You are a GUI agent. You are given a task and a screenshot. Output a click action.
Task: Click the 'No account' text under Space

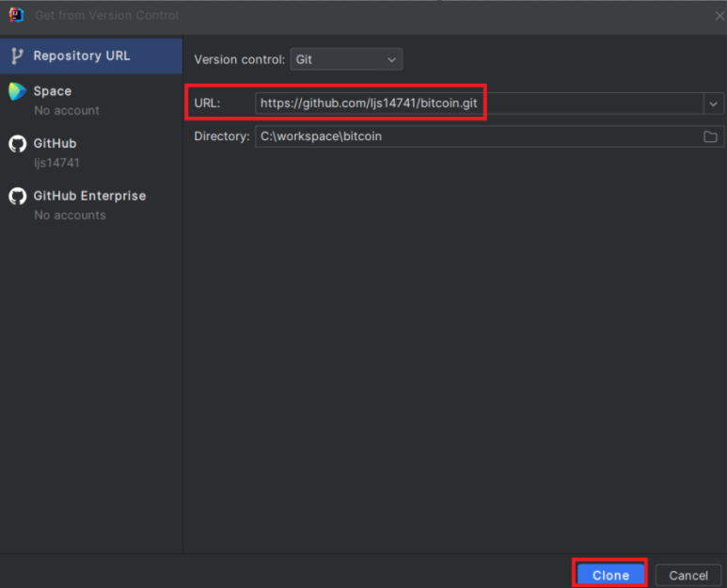pos(67,110)
